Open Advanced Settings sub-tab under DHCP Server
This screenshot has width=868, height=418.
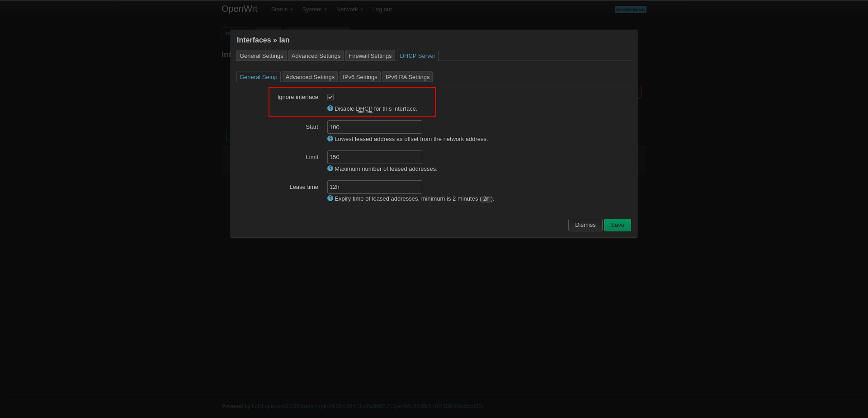[310, 77]
